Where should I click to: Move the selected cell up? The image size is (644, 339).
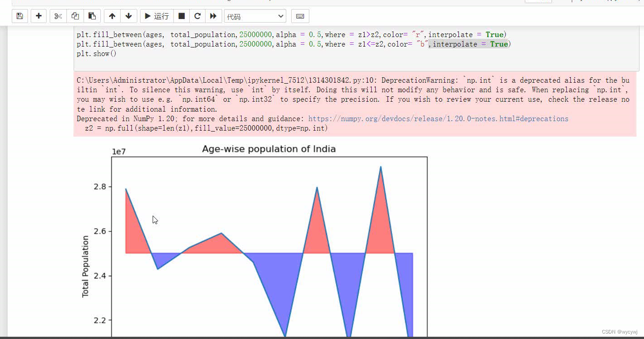coord(112,16)
